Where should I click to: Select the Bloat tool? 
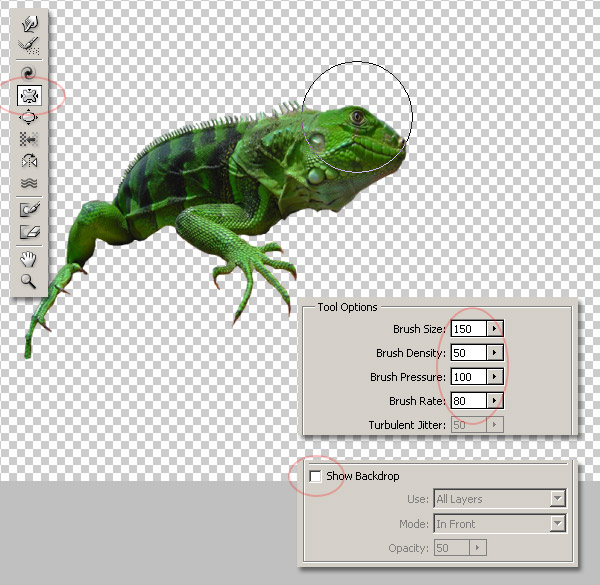[x=29, y=117]
